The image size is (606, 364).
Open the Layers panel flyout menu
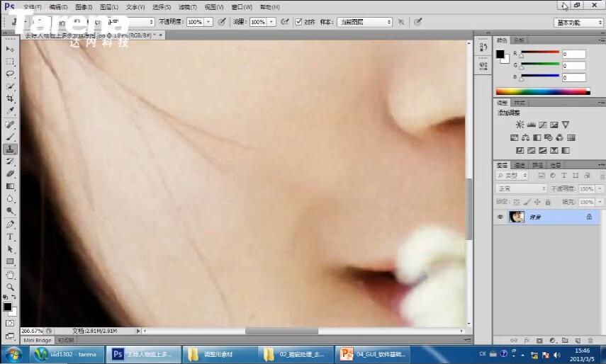point(601,165)
